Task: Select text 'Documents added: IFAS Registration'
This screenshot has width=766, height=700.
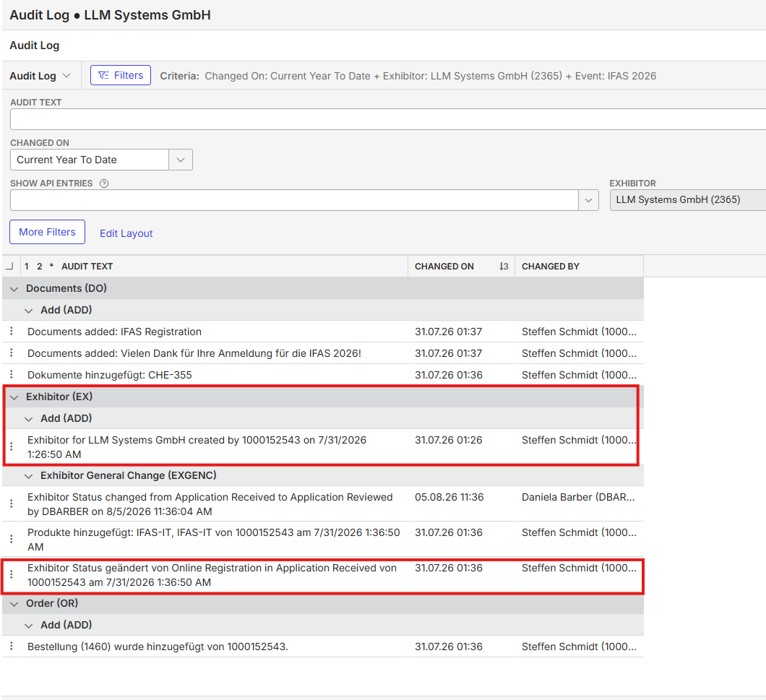Action: point(114,332)
